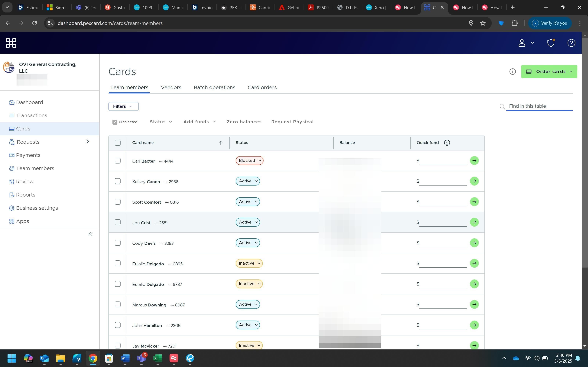
Task: Select the Jon Crist row checkbox
Action: [x=118, y=222]
